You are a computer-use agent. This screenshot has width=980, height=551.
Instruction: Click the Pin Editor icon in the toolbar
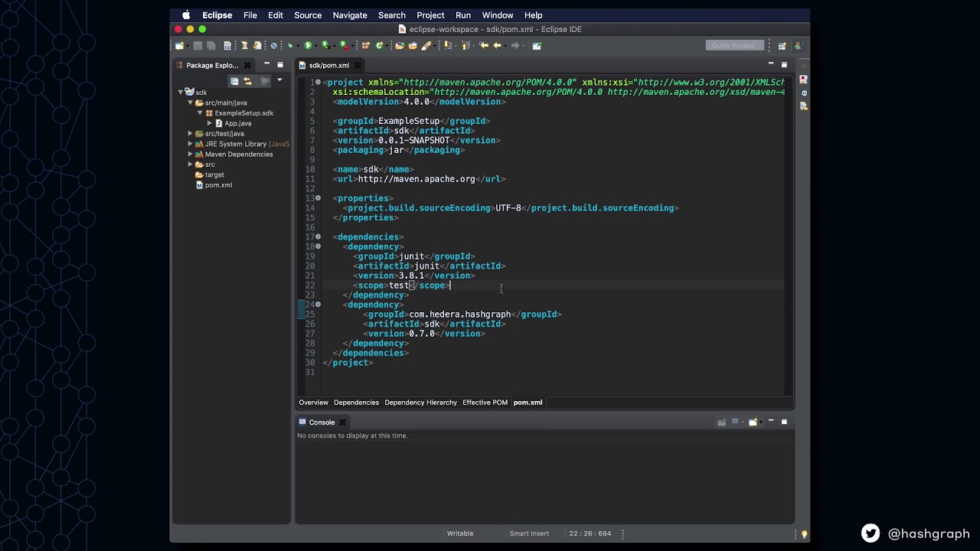(537, 45)
